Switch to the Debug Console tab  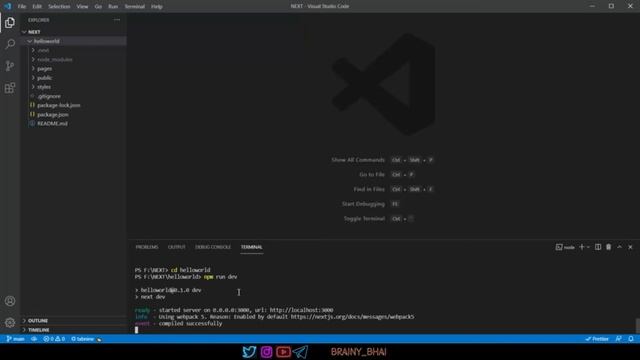[x=213, y=247]
